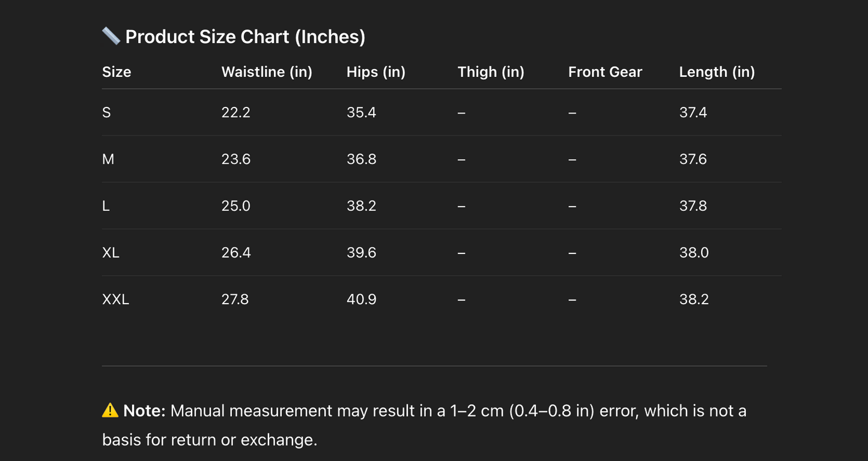Screen dimensions: 868x461
Task: Click the XXL size row label
Action: click(115, 300)
